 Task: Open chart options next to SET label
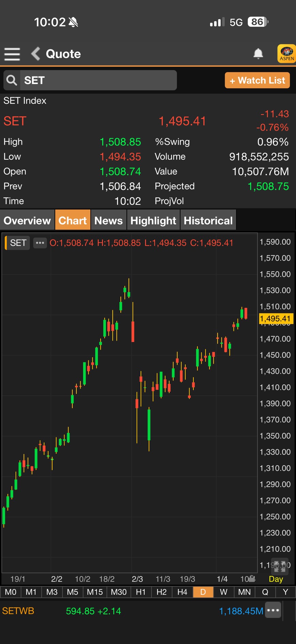pyautogui.click(x=40, y=243)
